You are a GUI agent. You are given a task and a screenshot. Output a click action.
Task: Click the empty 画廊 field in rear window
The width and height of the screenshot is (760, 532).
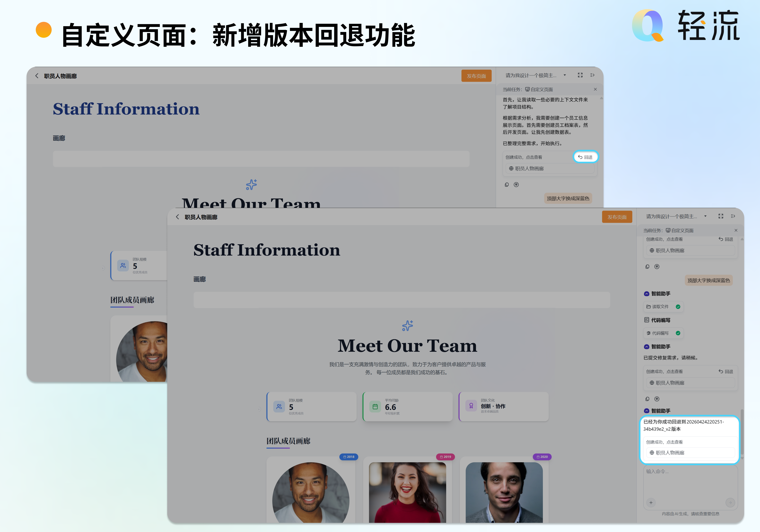pyautogui.click(x=261, y=159)
